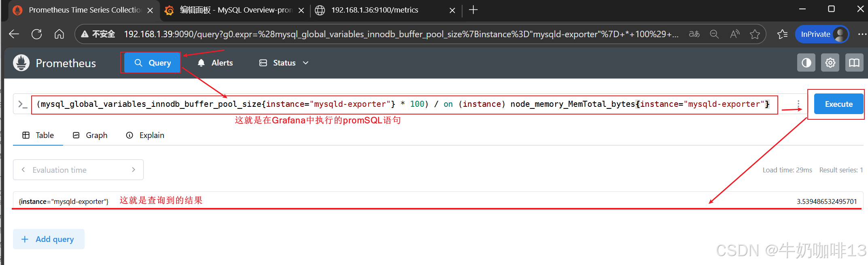Select the {instance="mysqld-exporter"} result label
Viewport: 868px width, 265px height.
coord(64,201)
